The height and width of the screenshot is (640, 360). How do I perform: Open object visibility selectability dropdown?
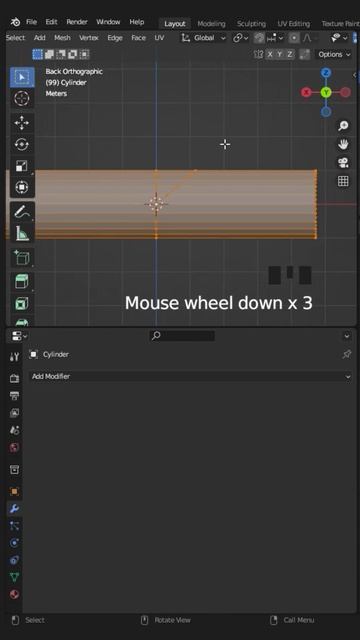(339, 38)
